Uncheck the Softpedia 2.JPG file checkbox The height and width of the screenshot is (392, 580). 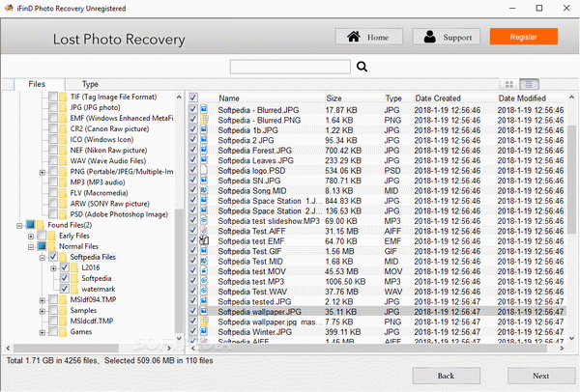coord(193,140)
